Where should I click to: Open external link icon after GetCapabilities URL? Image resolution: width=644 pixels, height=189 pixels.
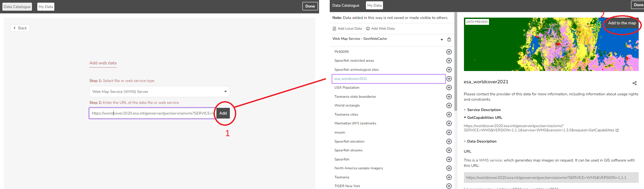(617, 130)
